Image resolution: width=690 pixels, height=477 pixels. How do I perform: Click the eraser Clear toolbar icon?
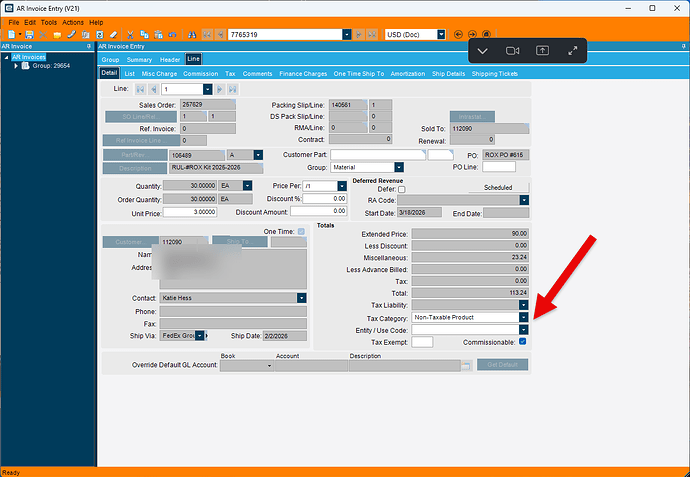click(114, 34)
